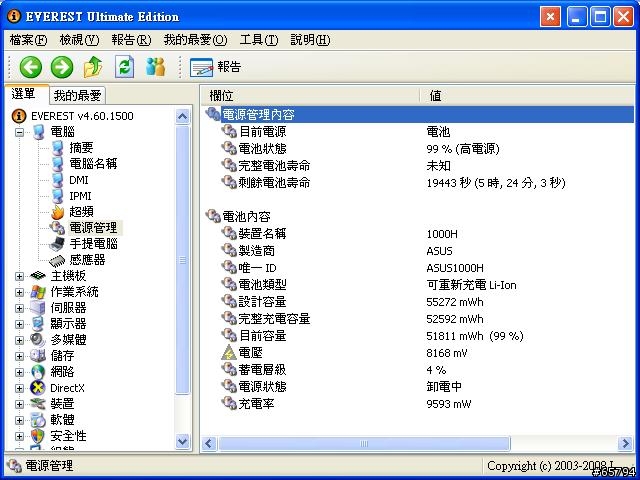Expand the 網路 tree node
Image resolution: width=640 pixels, height=480 pixels.
coord(19,372)
